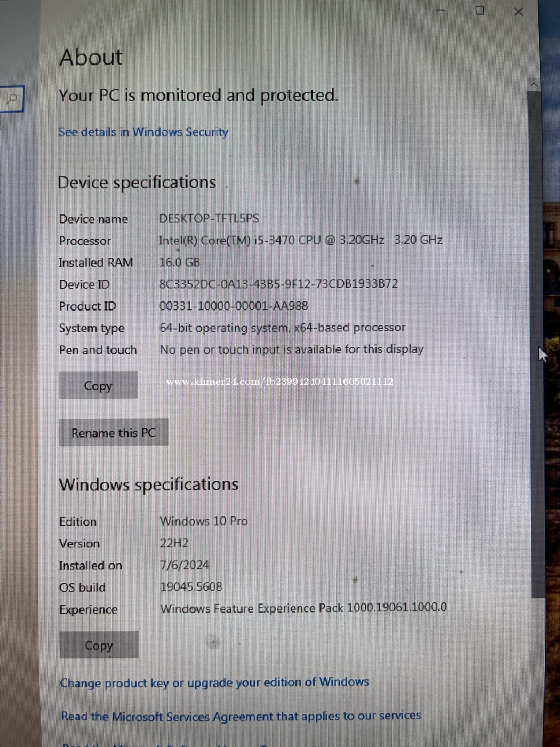Click the version value 22H2
This screenshot has width=560, height=747.
point(174,543)
